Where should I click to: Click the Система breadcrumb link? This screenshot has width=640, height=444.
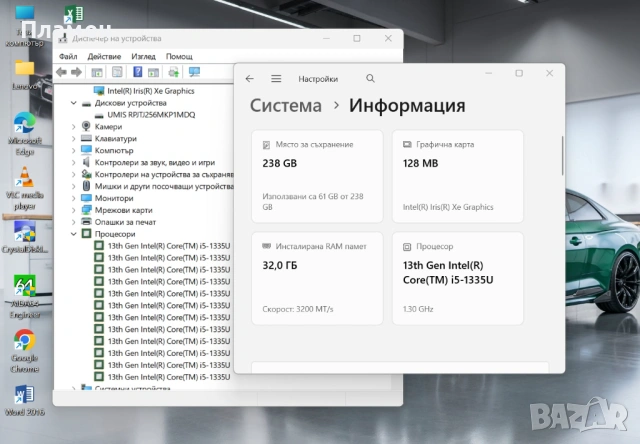[285, 106]
